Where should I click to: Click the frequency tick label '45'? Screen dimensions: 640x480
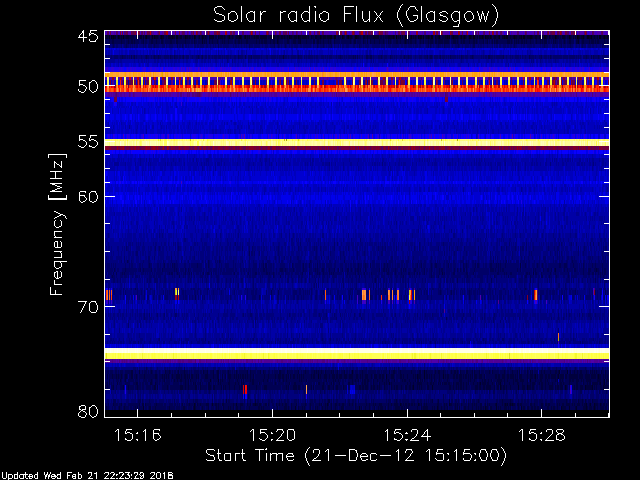pyautogui.click(x=88, y=36)
